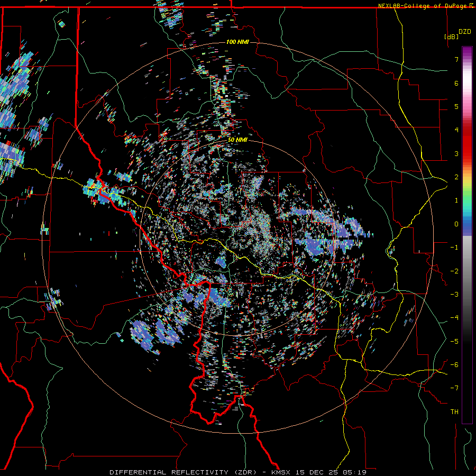The width and height of the screenshot is (476, 476).
Task: Click the DZD legend title
Action: click(464, 32)
